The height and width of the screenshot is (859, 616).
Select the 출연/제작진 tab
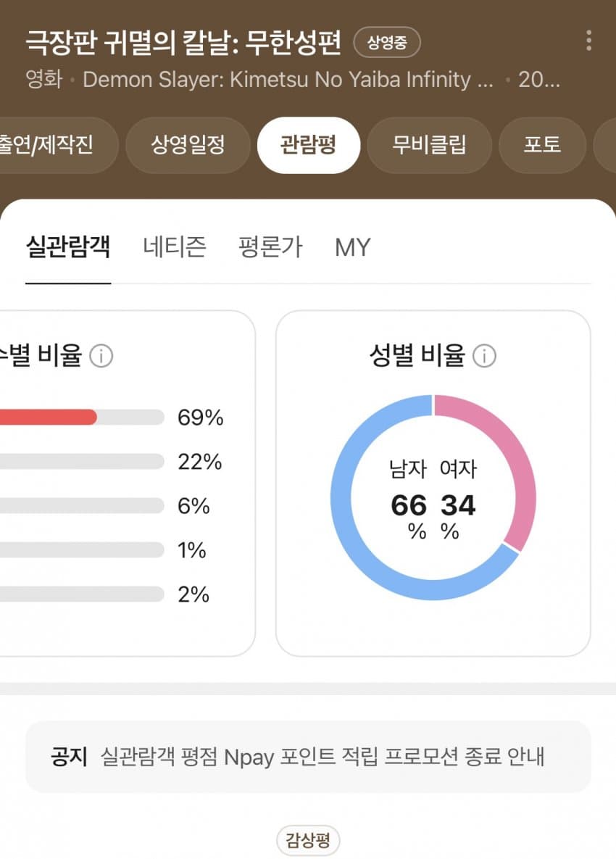coord(58,145)
